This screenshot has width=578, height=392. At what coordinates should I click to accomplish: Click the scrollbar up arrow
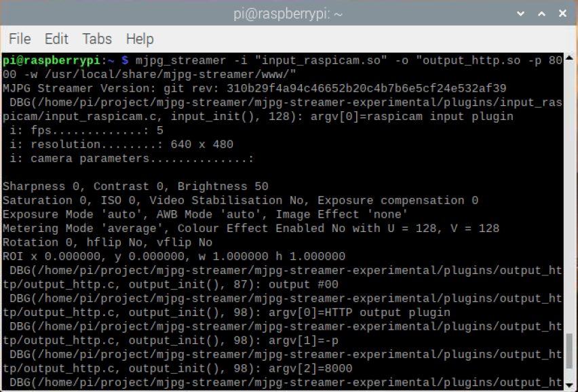(570, 58)
